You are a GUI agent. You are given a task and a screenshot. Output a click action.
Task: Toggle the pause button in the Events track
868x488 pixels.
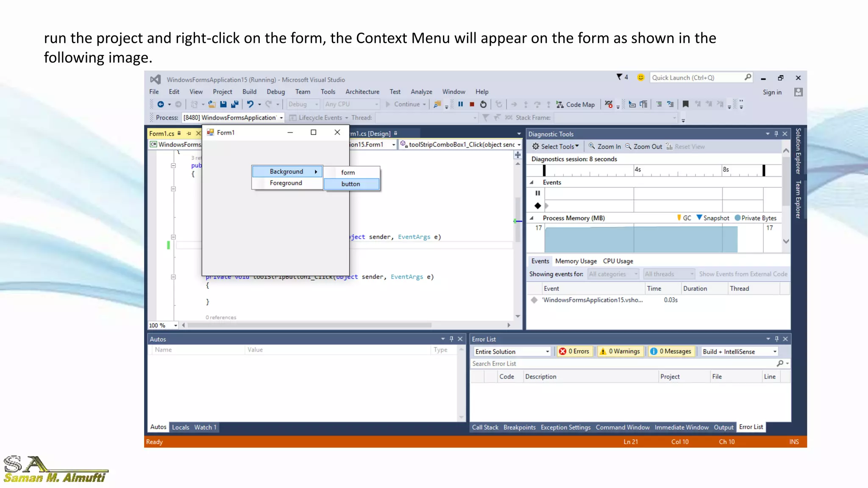pos(537,193)
